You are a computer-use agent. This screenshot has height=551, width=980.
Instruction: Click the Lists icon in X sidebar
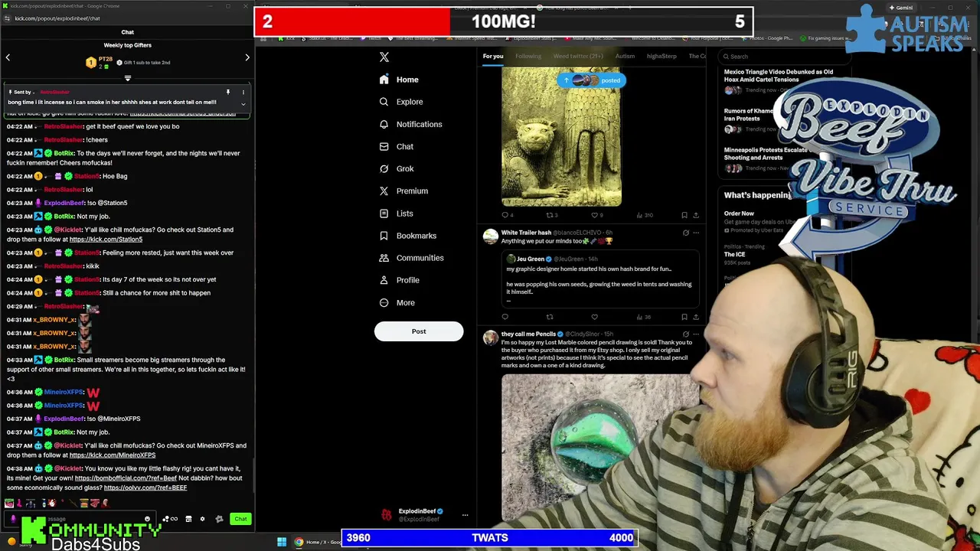coord(384,214)
